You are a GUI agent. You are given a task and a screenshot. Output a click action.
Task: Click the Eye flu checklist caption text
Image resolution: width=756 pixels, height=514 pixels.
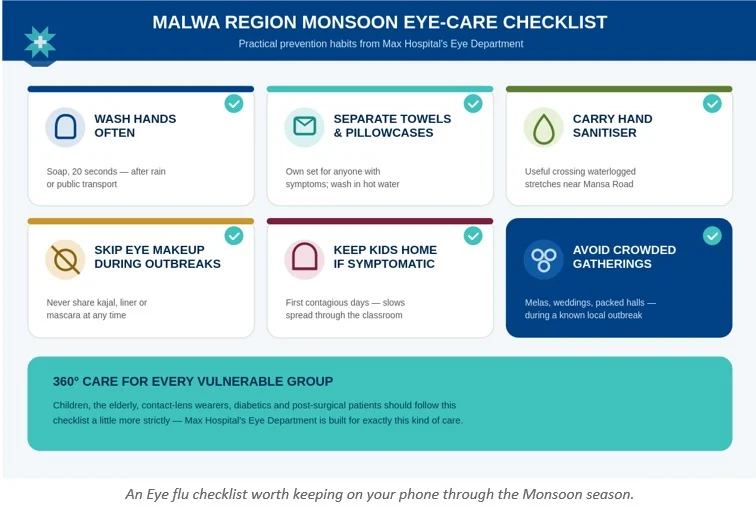379,494
